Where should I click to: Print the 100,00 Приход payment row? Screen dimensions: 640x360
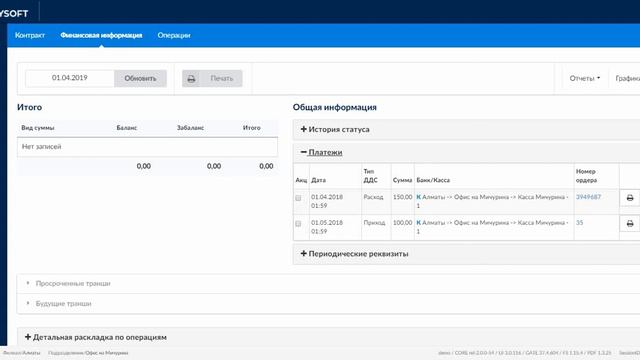point(630,224)
